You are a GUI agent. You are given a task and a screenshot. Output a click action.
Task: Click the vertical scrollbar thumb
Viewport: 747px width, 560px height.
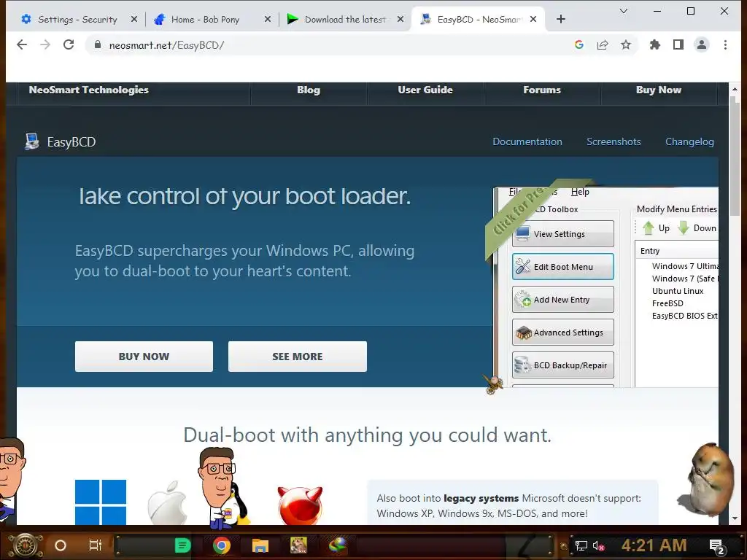coord(735,156)
